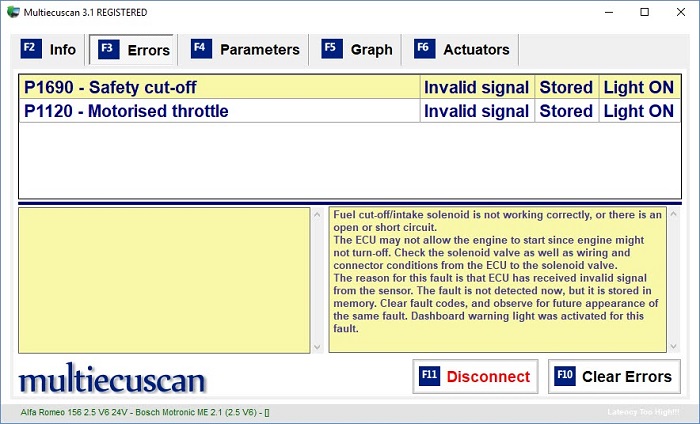Click Light ON cell in P1120 row
The image size is (700, 424).
[639, 111]
